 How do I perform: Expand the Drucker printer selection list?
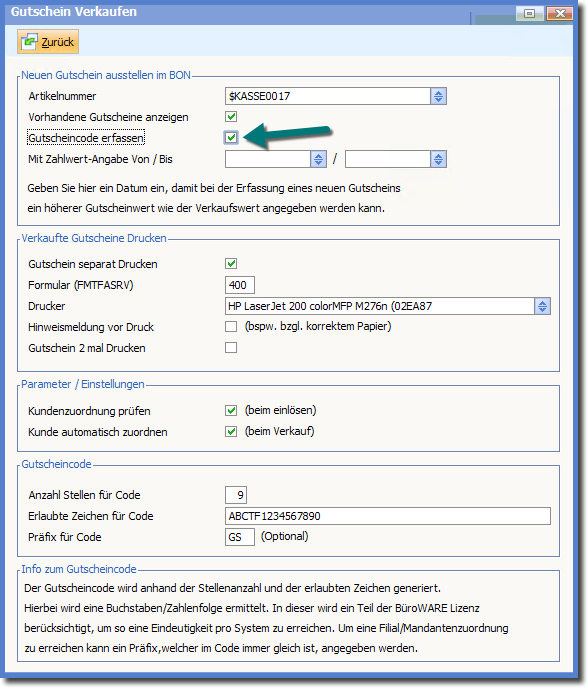(x=542, y=306)
